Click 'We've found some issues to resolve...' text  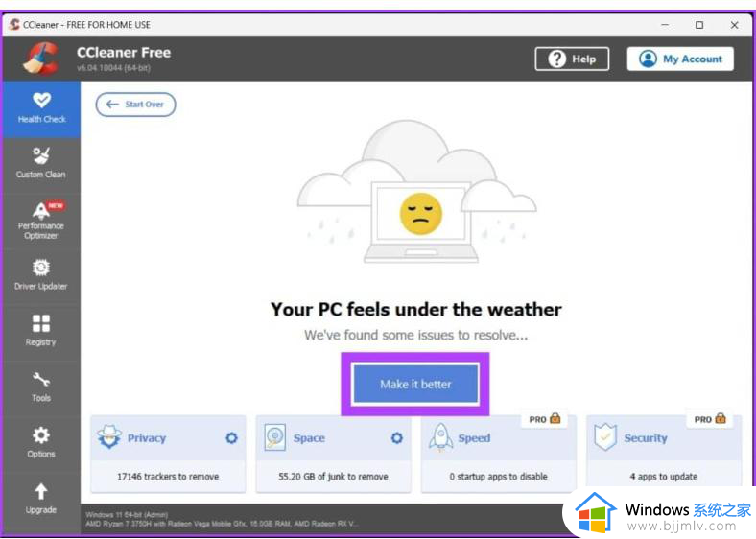pyautogui.click(x=415, y=335)
